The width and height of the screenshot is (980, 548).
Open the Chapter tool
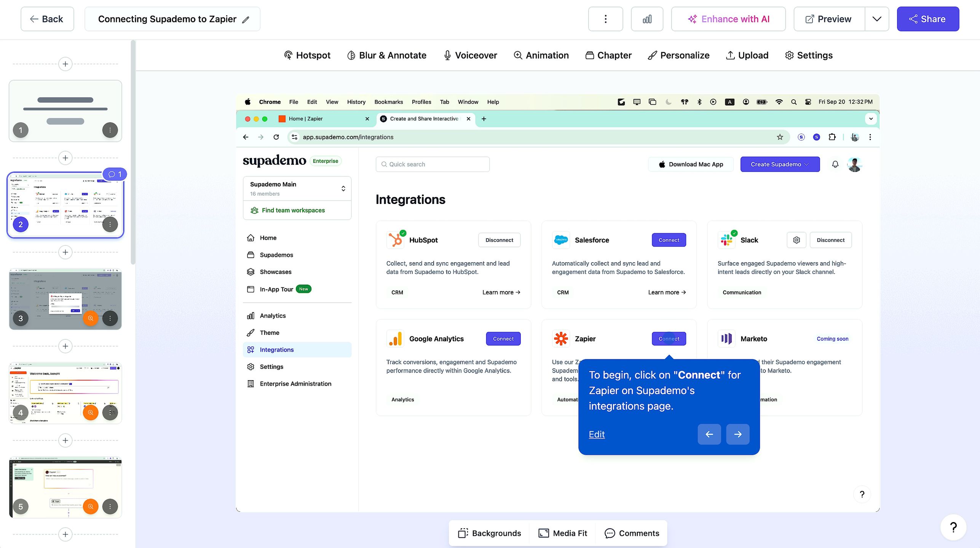point(608,56)
